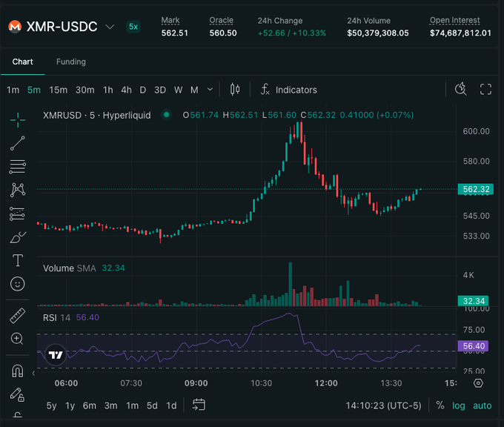Toggle the magnet snap mode

pyautogui.click(x=17, y=371)
